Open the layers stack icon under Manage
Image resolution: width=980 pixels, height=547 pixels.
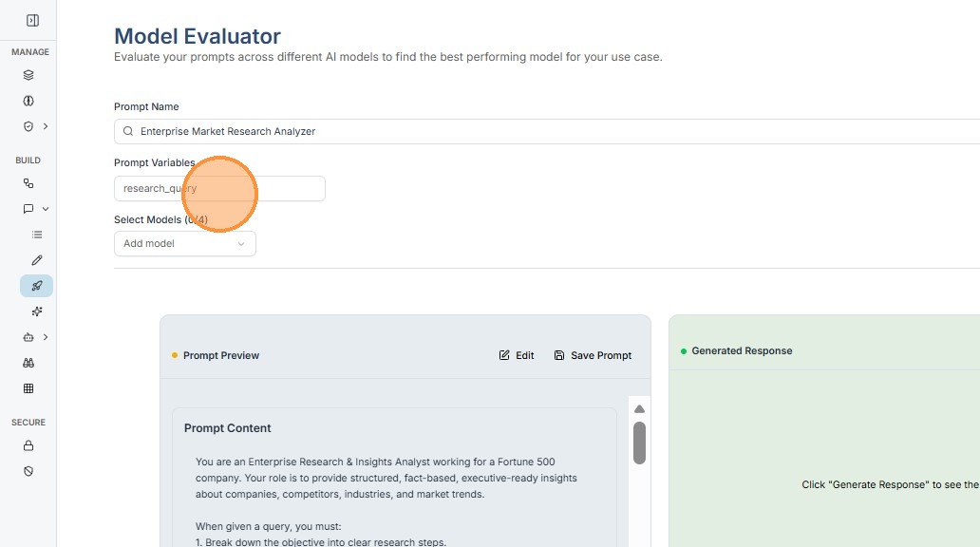pyautogui.click(x=28, y=75)
